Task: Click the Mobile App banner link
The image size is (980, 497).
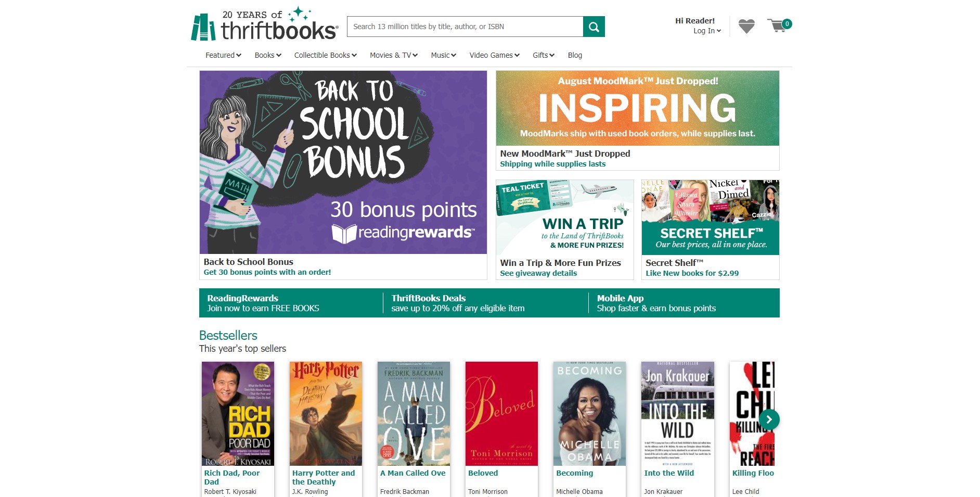Action: coord(656,303)
